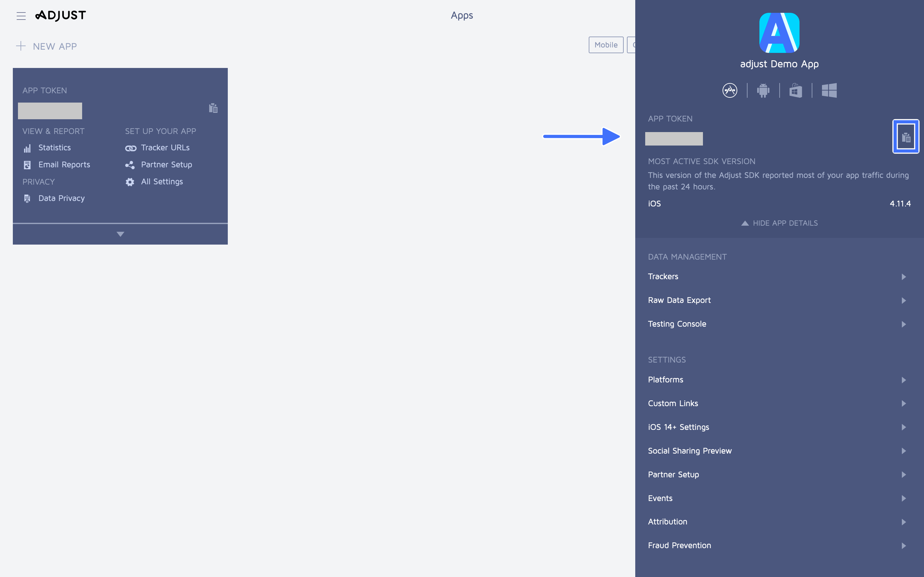
Task: Open the adjust Demo App logo
Action: pos(779,33)
